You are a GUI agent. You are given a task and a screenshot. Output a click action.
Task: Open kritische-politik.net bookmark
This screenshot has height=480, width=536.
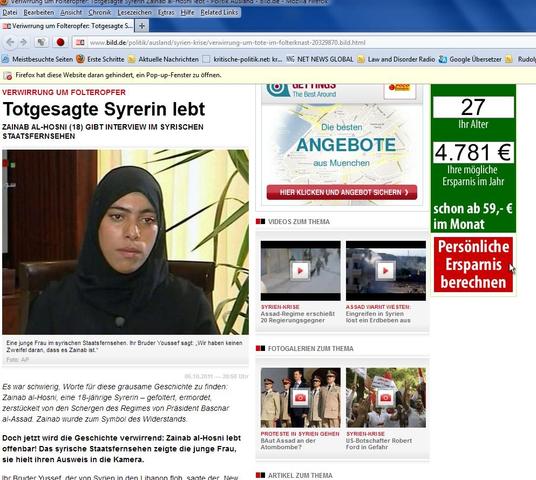(242, 59)
